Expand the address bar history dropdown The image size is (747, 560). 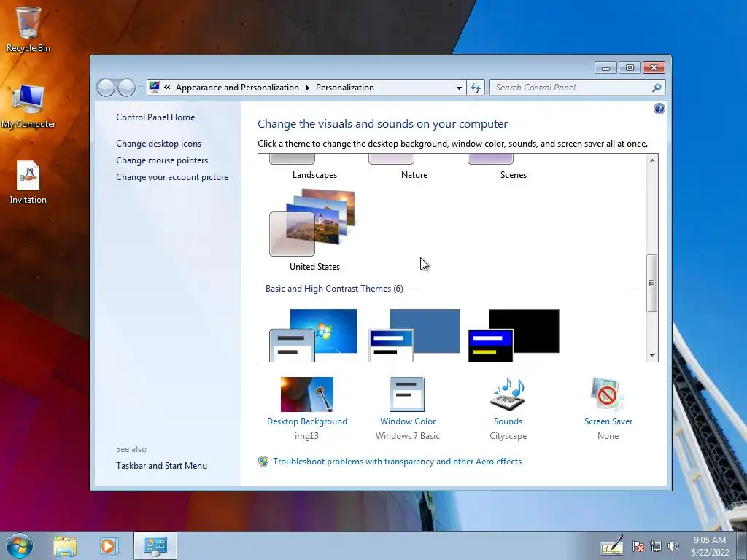459,87
